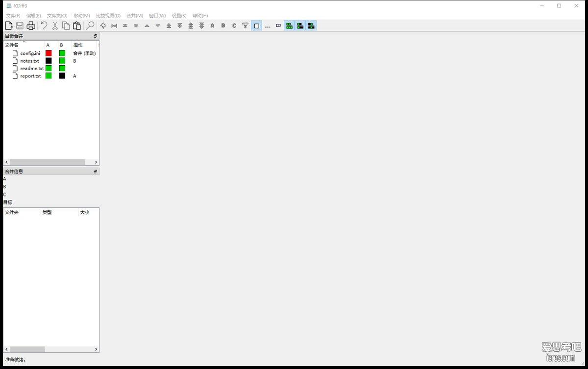Viewport: 588px width, 369px height.
Task: Click config.ini's red A status swatch
Action: tap(49, 53)
